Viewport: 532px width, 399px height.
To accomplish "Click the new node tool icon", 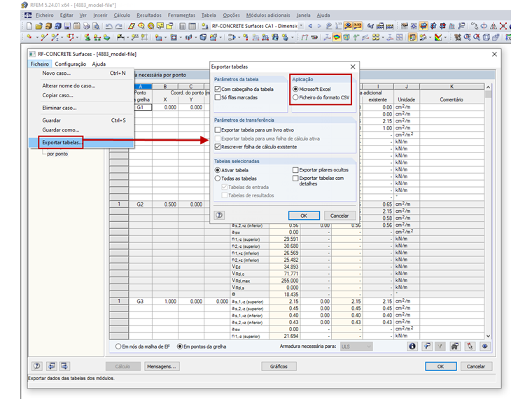I will 29,37.
